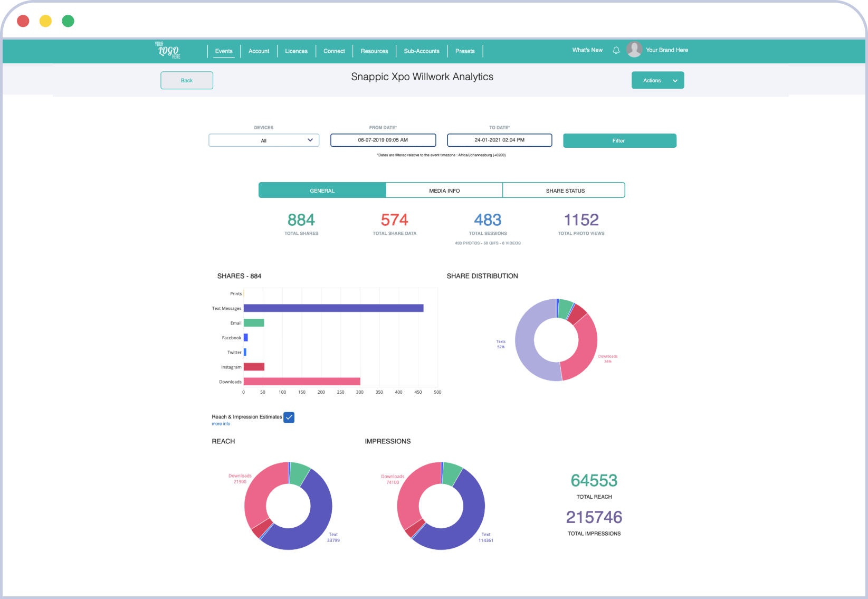Toggle the Reach & Impression Estimates checkbox

pos(289,417)
